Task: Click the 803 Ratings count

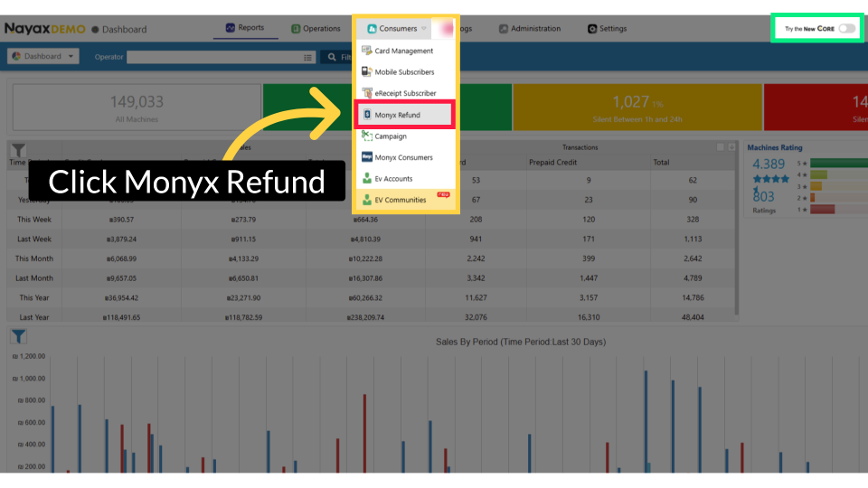Action: click(x=763, y=196)
